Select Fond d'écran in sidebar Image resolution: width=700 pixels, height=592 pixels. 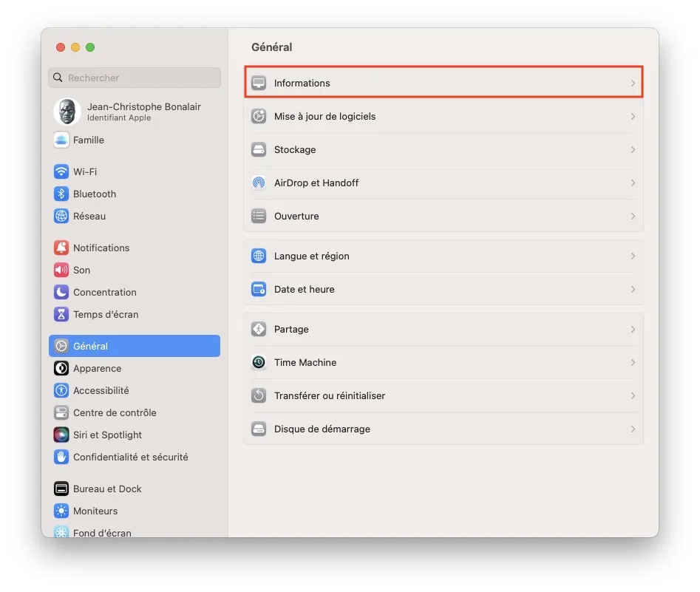point(102,533)
